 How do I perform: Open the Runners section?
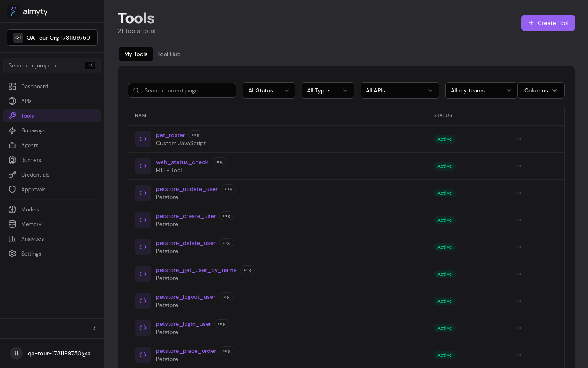click(x=52, y=160)
